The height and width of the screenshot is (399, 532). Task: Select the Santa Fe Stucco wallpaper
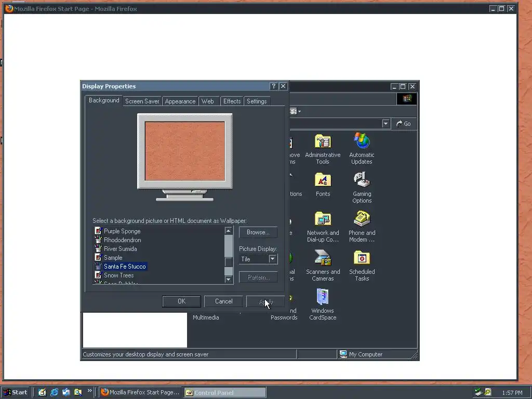(125, 267)
